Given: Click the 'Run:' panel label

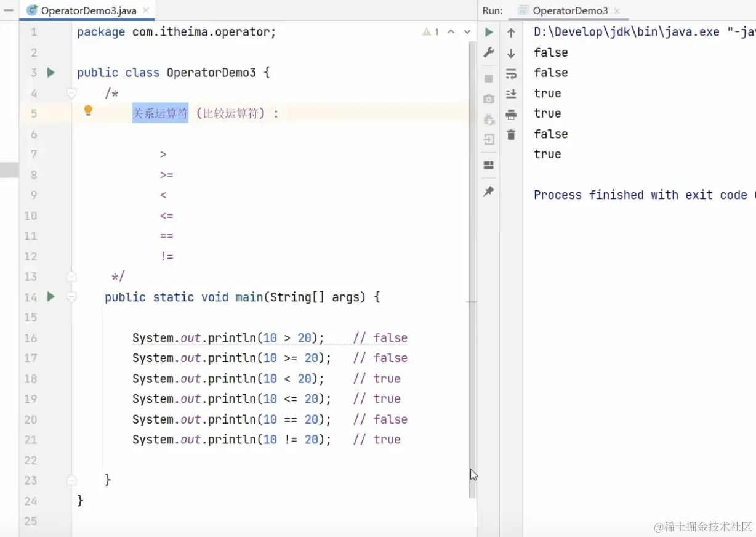Looking at the screenshot, I should point(493,10).
